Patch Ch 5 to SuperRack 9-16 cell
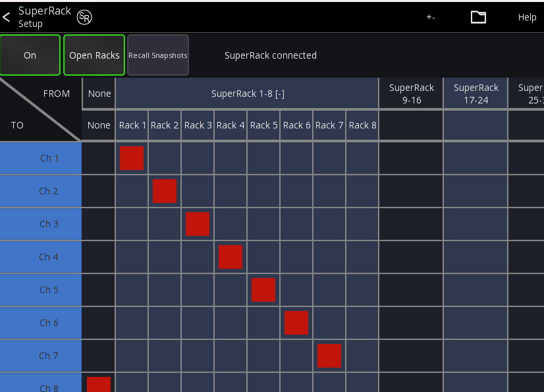Screen dimensions: 544x392 point(411,290)
